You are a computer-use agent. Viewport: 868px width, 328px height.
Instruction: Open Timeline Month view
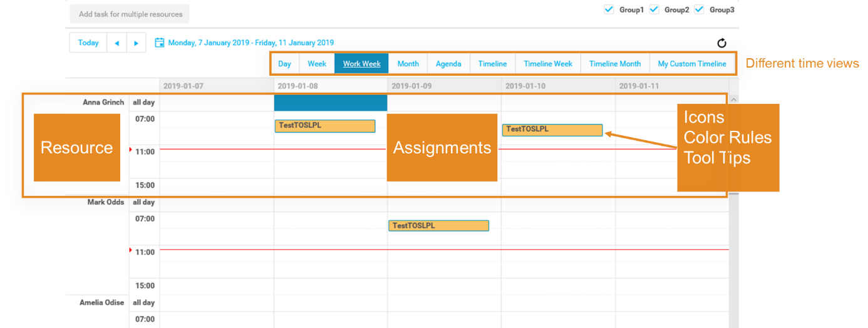[x=615, y=64]
